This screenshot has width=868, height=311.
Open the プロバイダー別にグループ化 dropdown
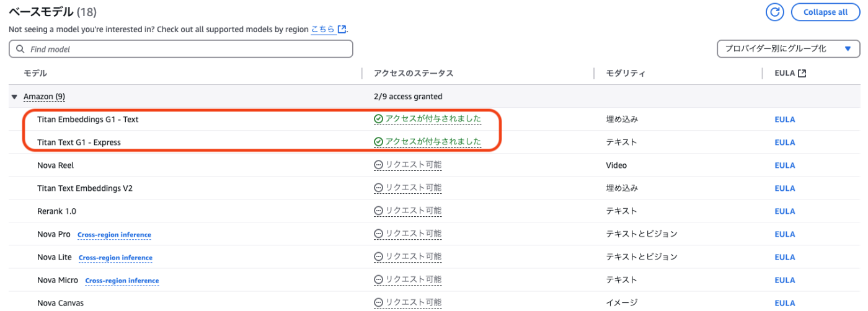[x=788, y=49]
